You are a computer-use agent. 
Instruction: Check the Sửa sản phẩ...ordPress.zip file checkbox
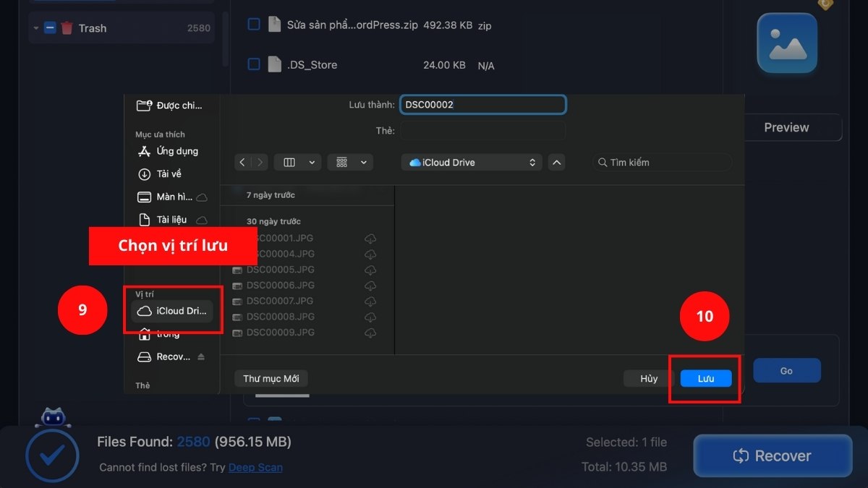click(x=254, y=25)
